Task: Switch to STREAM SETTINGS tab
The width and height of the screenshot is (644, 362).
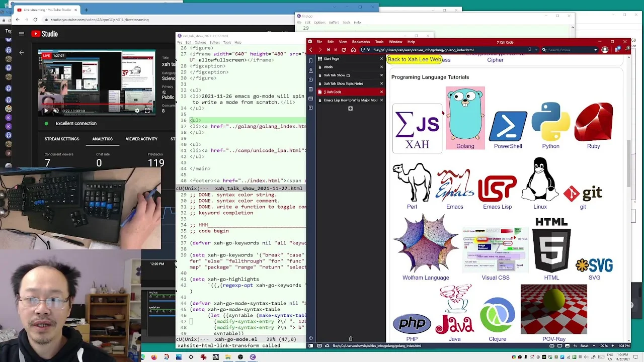Action: pos(62,139)
